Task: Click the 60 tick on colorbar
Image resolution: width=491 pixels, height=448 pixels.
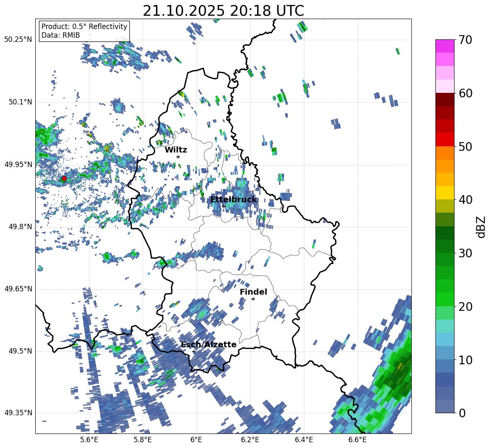Action: tap(465, 93)
